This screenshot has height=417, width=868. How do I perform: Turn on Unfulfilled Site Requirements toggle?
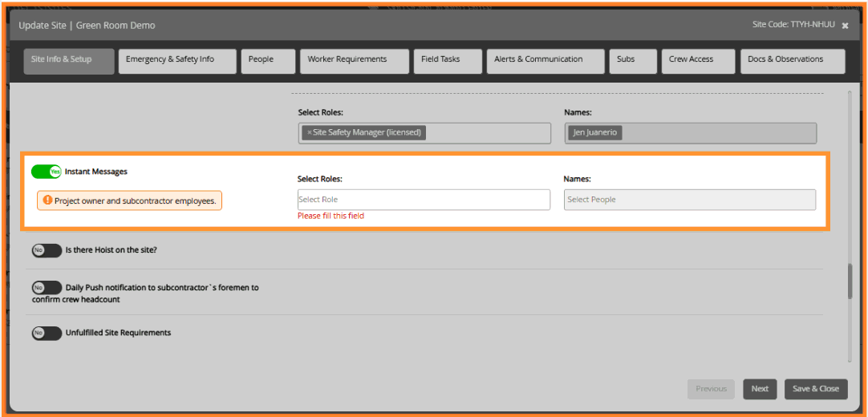[x=47, y=333]
